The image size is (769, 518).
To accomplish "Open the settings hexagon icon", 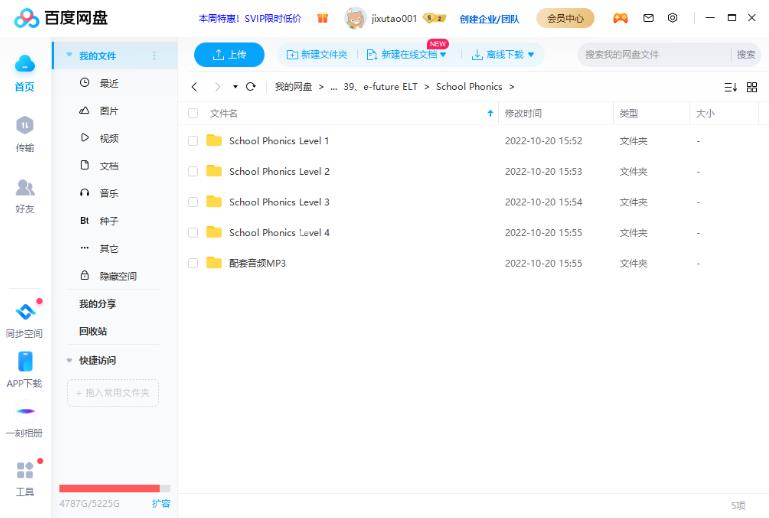I will pos(673,18).
